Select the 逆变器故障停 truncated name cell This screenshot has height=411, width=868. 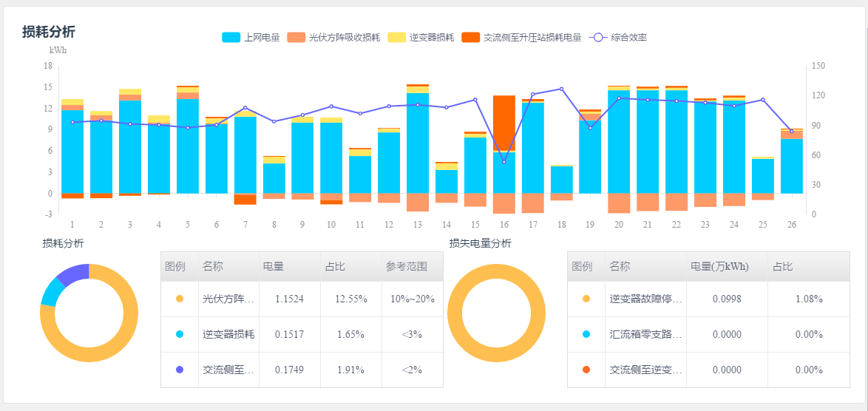coord(645,299)
